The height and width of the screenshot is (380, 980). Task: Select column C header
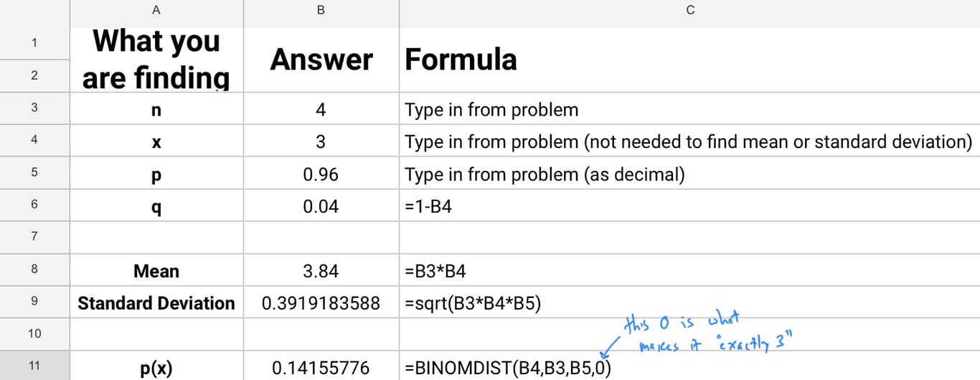tap(689, 10)
